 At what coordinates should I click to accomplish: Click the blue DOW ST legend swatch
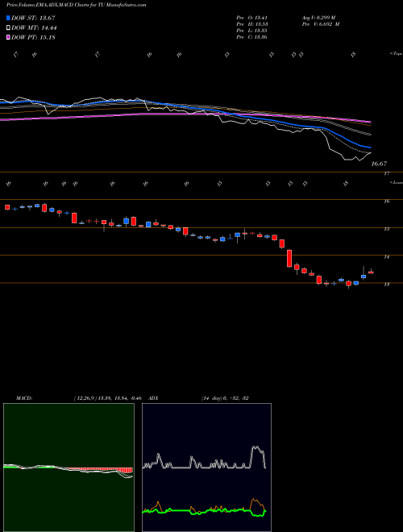(x=8, y=18)
